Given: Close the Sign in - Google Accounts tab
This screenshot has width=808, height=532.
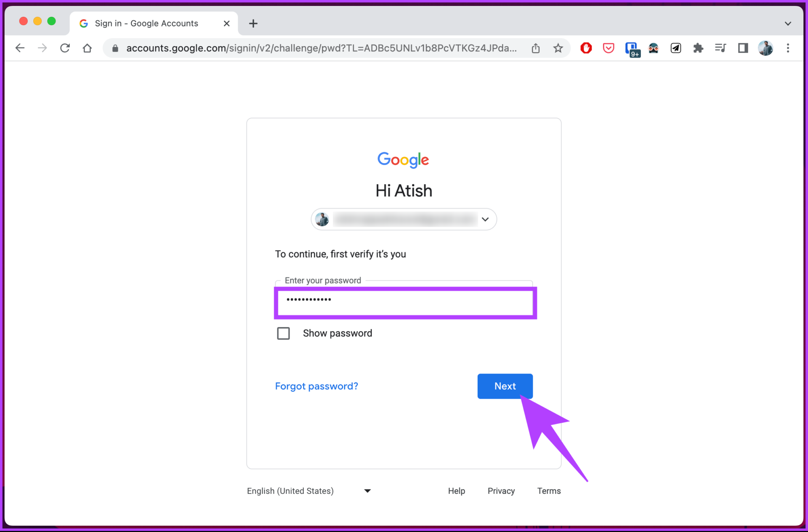Looking at the screenshot, I should [x=226, y=24].
